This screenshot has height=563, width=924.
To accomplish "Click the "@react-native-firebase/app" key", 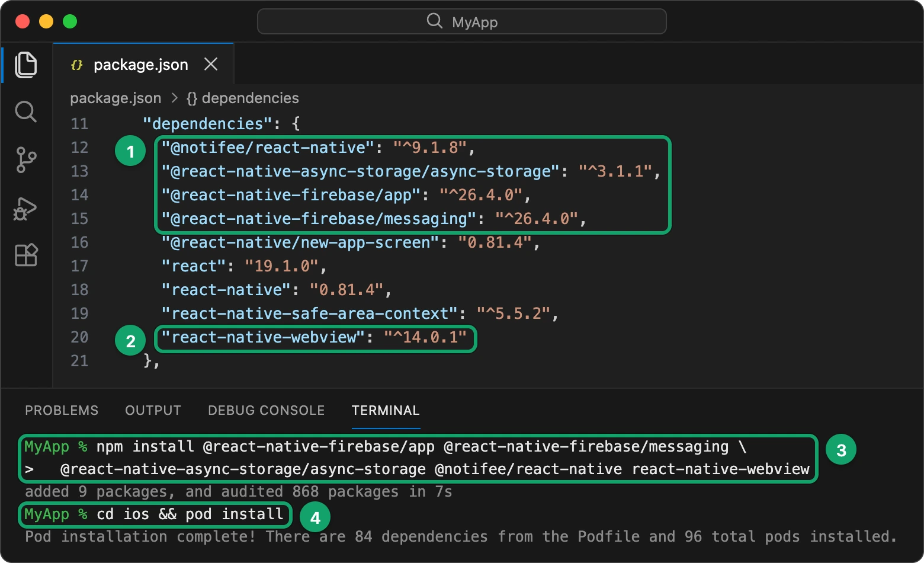I will pos(291,195).
